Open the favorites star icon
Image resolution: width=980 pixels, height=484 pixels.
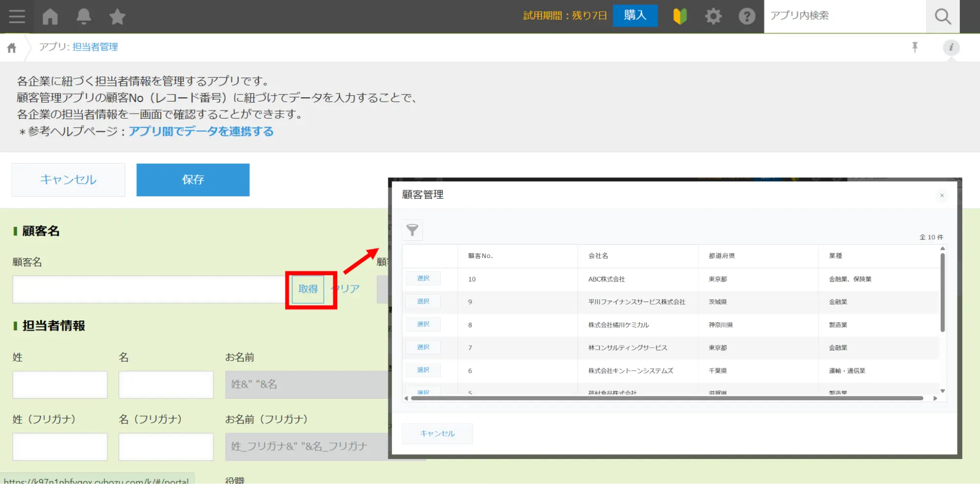point(117,17)
